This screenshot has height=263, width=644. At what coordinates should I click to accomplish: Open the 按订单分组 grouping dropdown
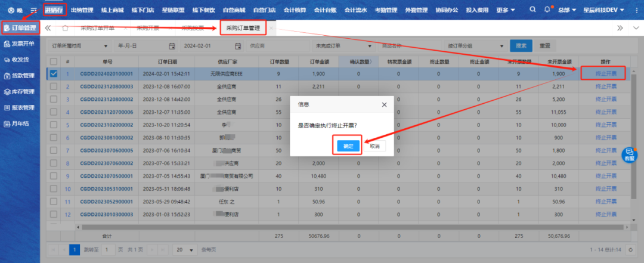click(473, 45)
